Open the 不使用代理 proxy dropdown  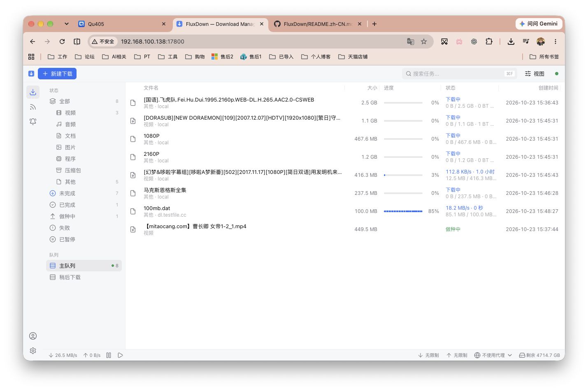pyautogui.click(x=493, y=355)
